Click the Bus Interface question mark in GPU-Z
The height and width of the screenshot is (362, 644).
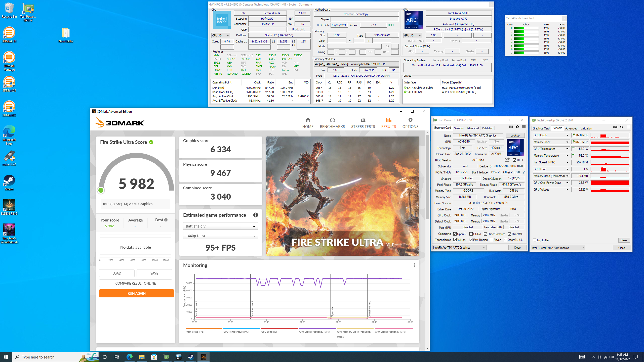pos(524,172)
